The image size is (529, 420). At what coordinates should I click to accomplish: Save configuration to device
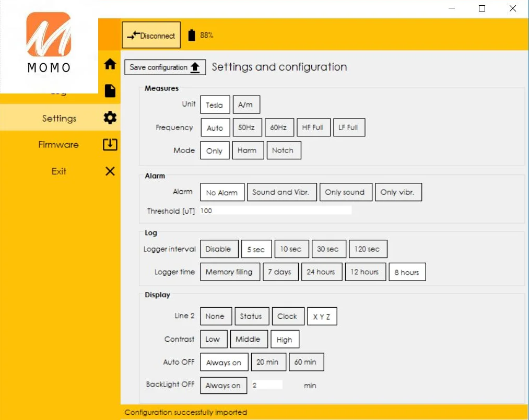(165, 67)
